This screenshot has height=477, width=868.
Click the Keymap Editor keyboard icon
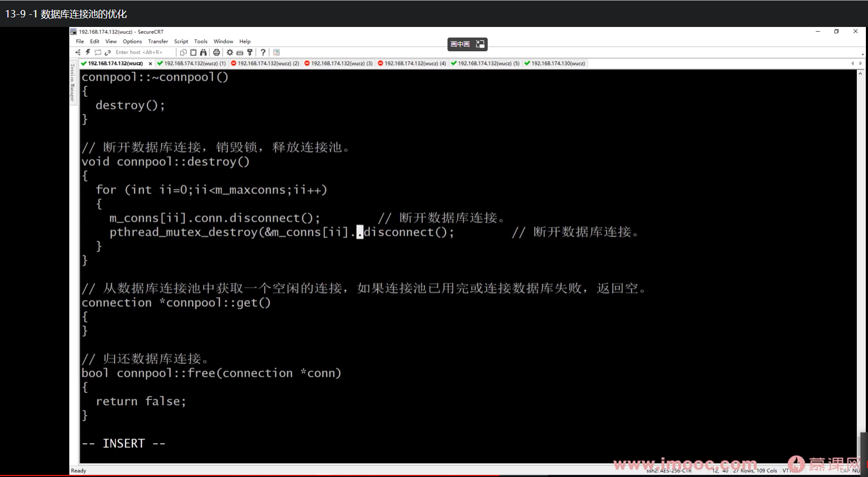point(240,52)
